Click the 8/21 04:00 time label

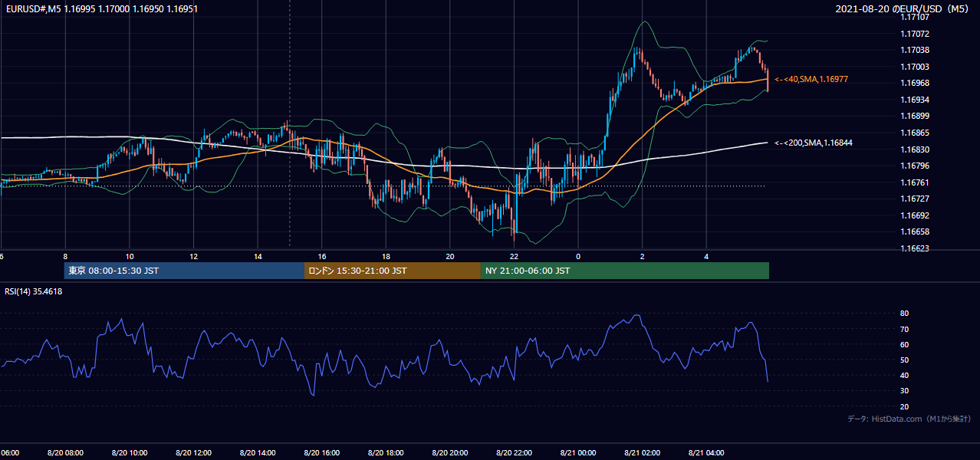click(705, 453)
